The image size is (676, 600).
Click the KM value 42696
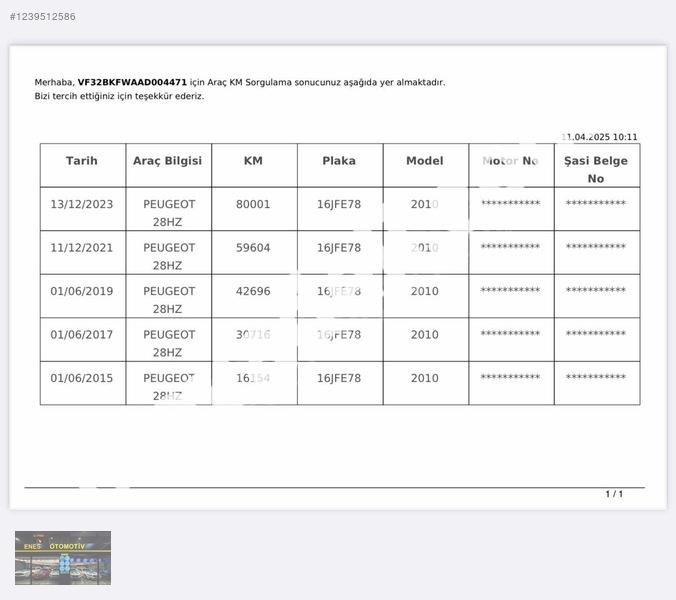pos(253,291)
